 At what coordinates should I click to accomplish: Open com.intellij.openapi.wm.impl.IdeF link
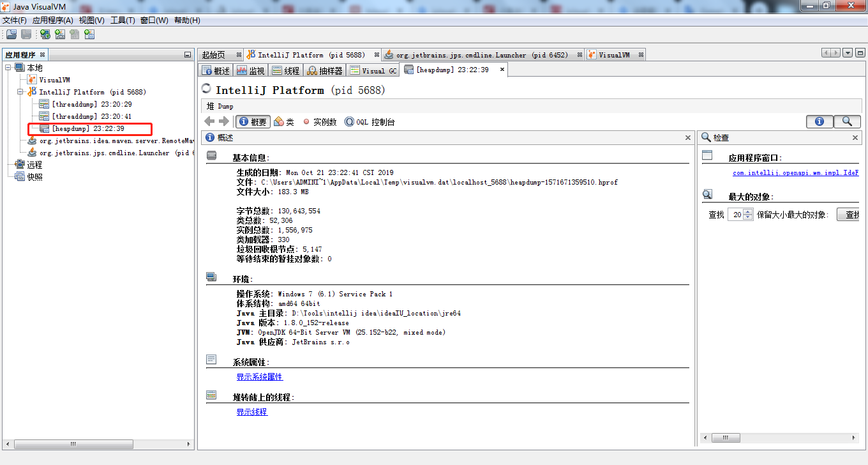[796, 173]
